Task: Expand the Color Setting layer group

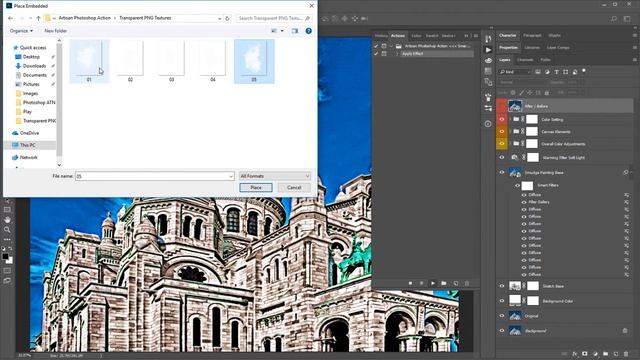Action: pyautogui.click(x=510, y=120)
